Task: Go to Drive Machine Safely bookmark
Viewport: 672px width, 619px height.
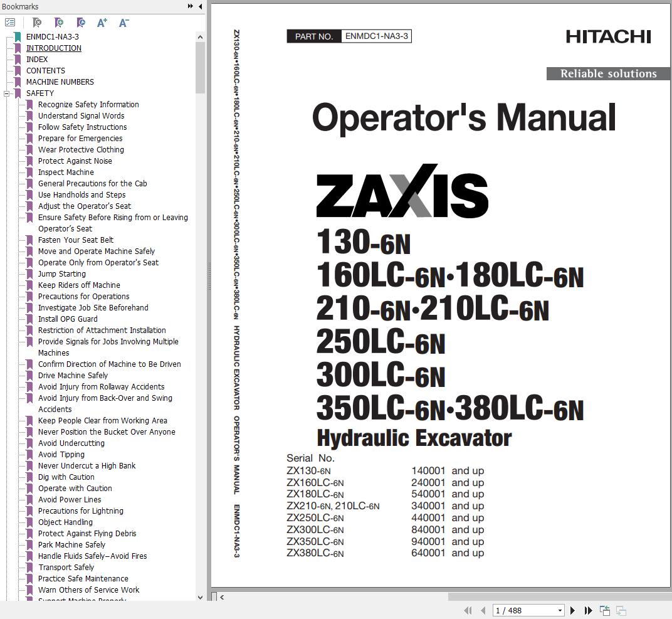Action: pos(73,376)
